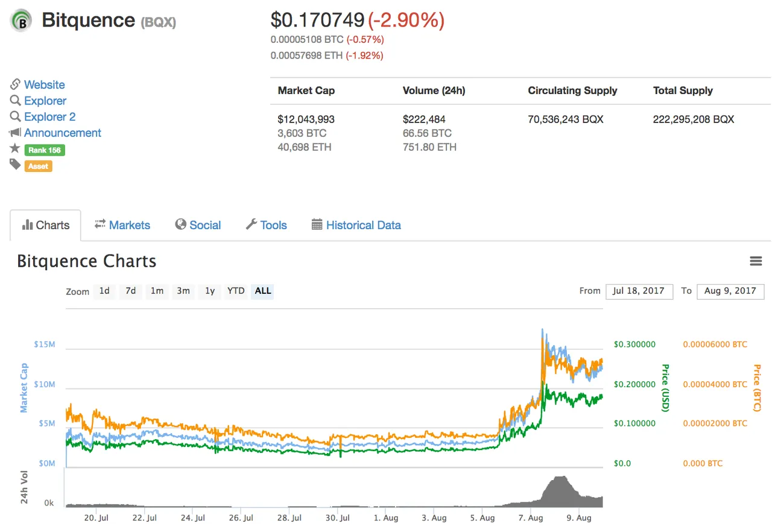Click the $222,484 volume value
The height and width of the screenshot is (532, 772).
[424, 119]
